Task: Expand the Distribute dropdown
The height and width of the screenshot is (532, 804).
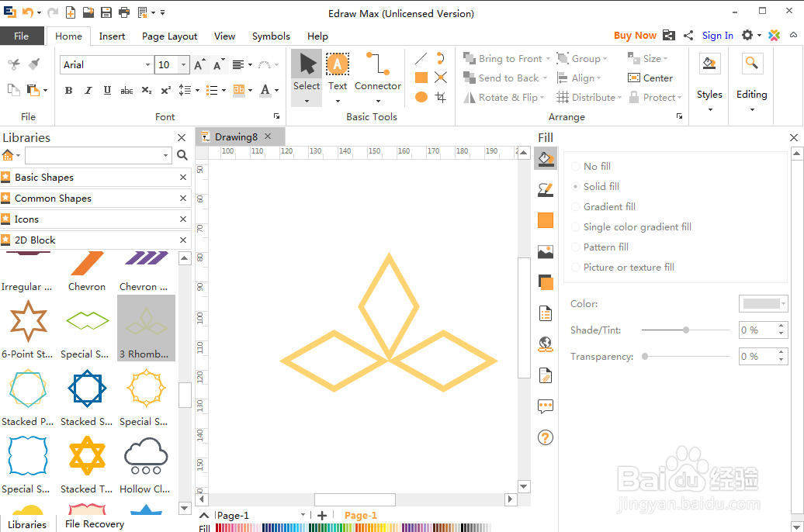Action: click(619, 98)
